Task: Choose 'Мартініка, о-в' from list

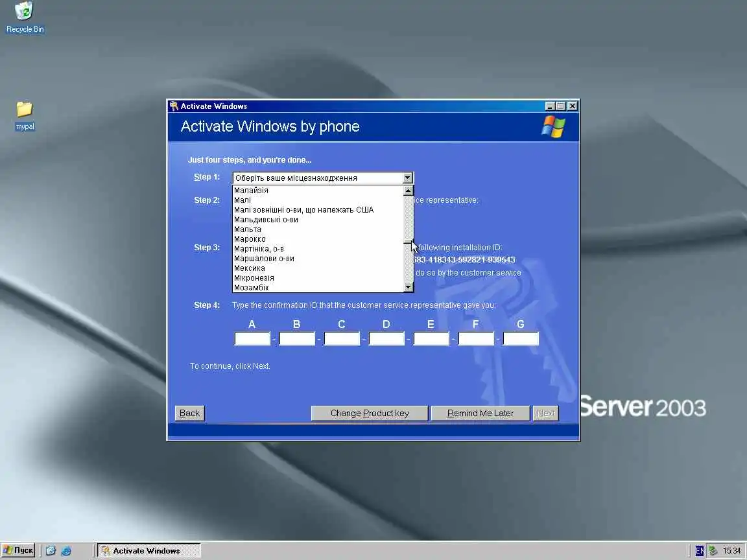Action: 318,249
